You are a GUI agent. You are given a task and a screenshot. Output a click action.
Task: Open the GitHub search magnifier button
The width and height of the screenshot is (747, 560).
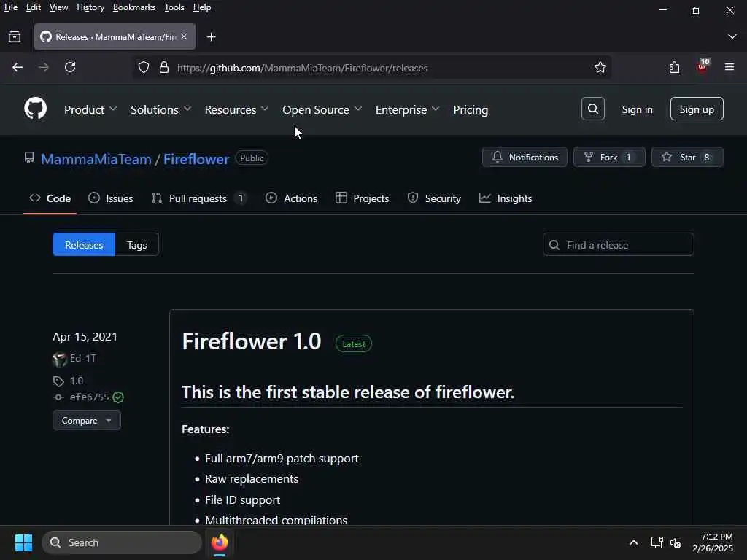[x=592, y=109]
